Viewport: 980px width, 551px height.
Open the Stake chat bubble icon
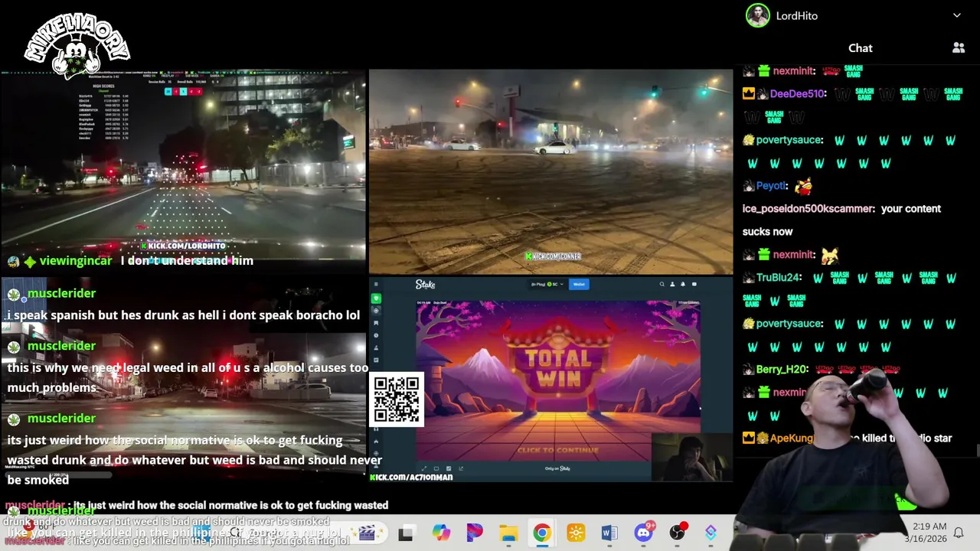[694, 284]
